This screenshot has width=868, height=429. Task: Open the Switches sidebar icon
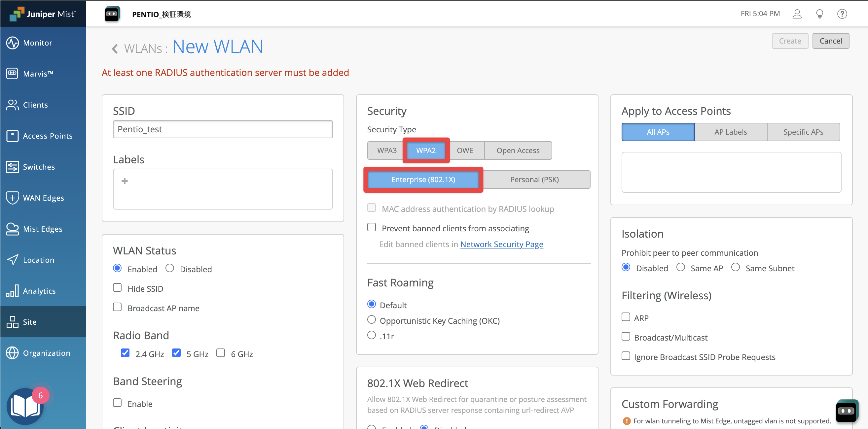(x=13, y=167)
